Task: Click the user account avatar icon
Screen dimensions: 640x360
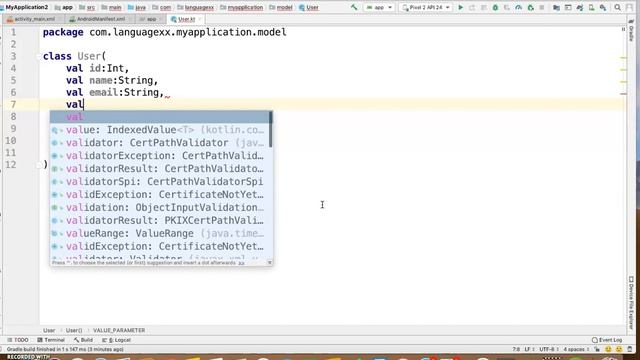Action: 629,7
